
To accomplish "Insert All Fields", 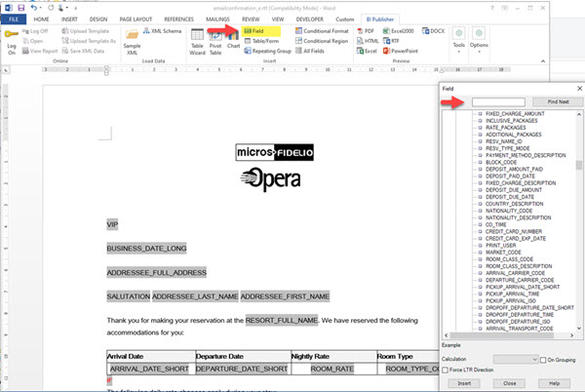I will (310, 51).
